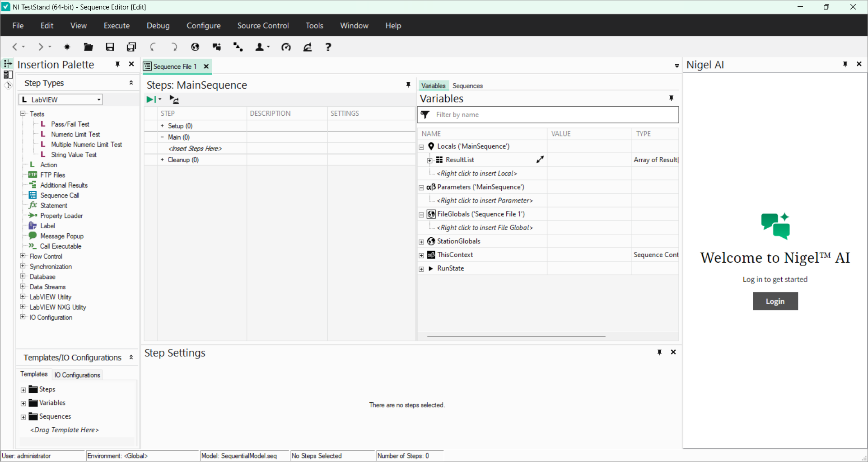Collapse the Main (0) step group
The width and height of the screenshot is (868, 462).
tap(162, 137)
